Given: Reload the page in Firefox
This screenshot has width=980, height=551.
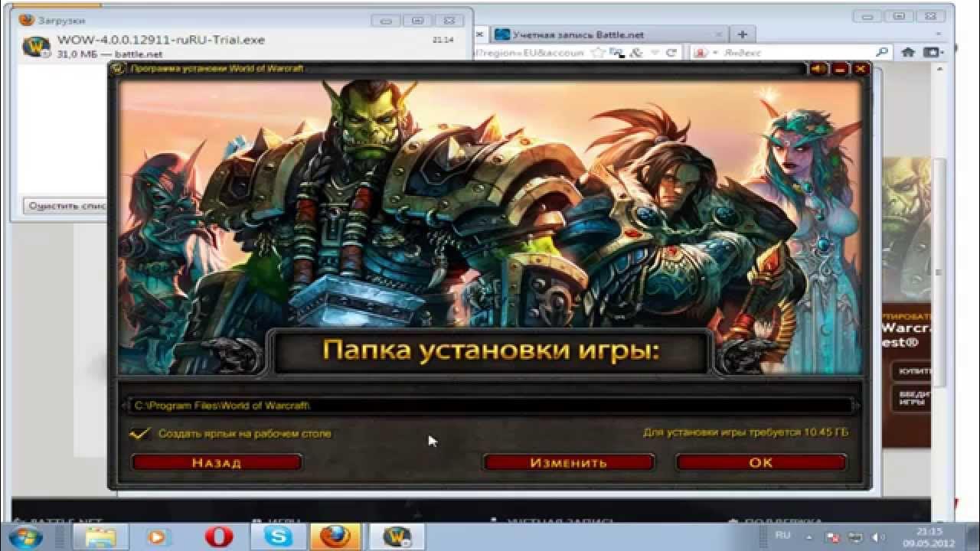Looking at the screenshot, I should pos(671,53).
